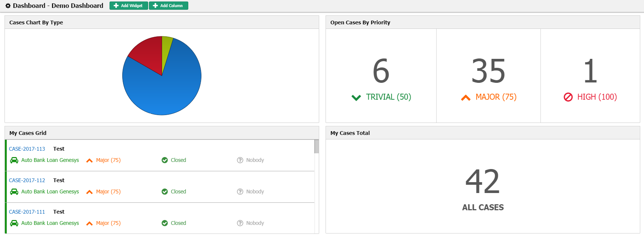Click Nobody assignee text in CASE-2017-111 row
This screenshot has height=235, width=644.
pyautogui.click(x=255, y=223)
